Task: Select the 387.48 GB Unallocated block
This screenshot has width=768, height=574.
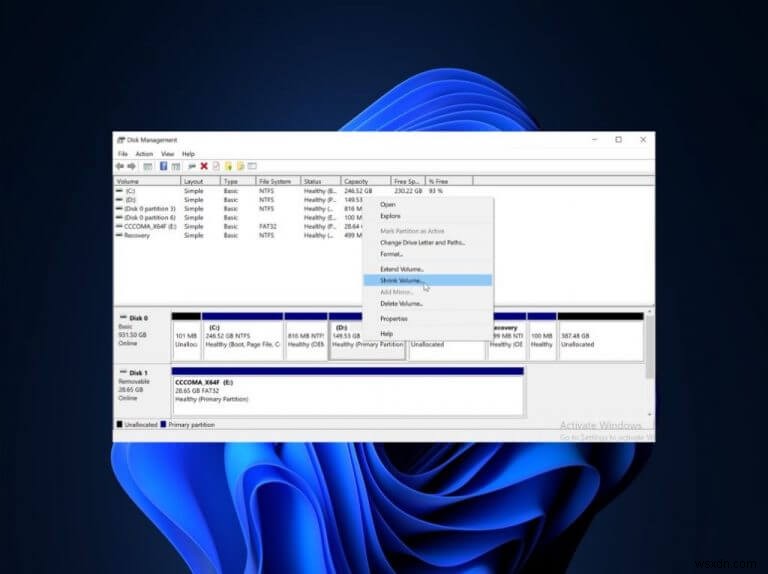Action: pyautogui.click(x=600, y=336)
